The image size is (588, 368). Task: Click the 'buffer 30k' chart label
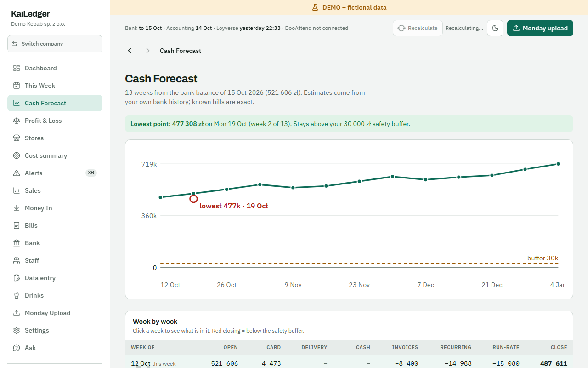pyautogui.click(x=543, y=258)
